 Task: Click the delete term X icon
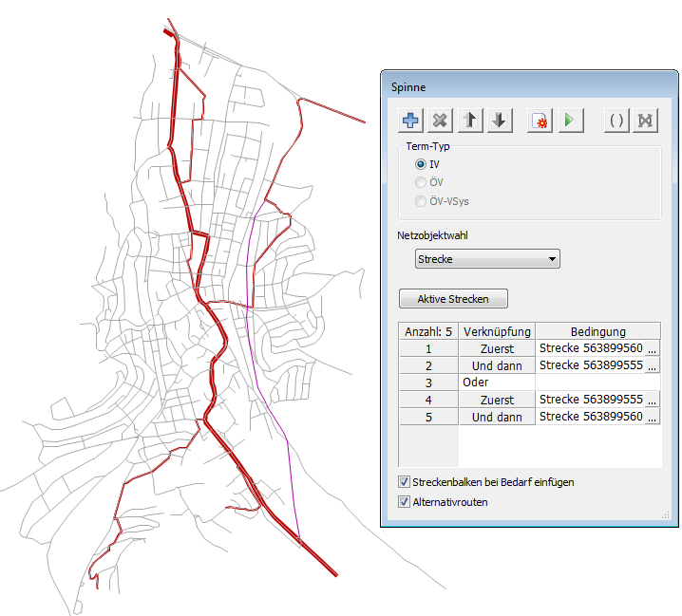click(440, 121)
